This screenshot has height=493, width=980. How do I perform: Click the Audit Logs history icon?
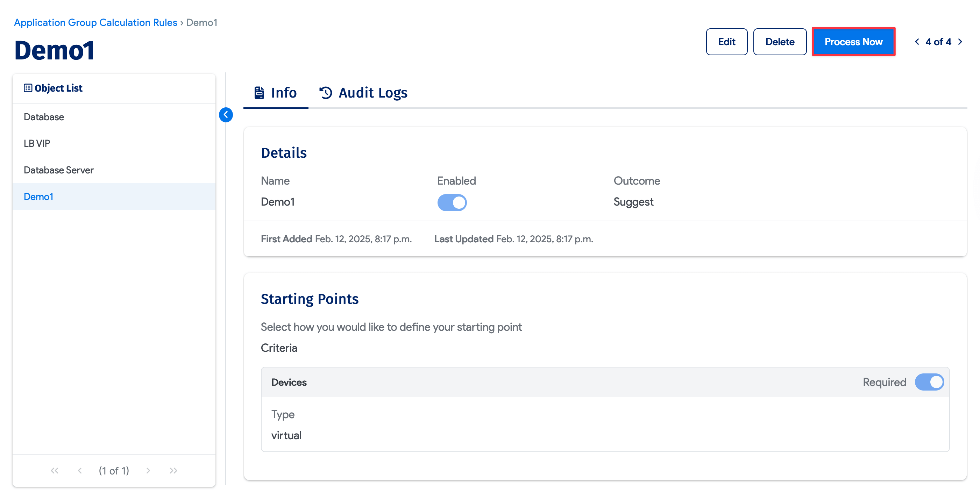pyautogui.click(x=326, y=92)
